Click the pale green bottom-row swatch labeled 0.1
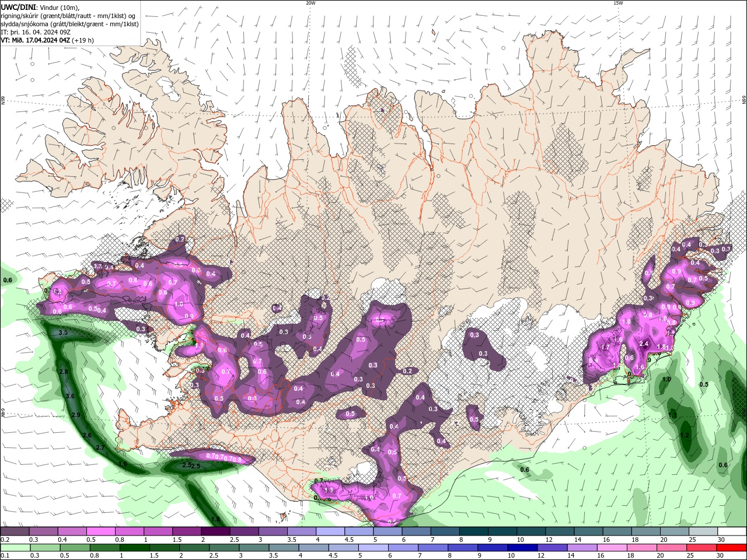Screen dimensions: 747x560 tap(15, 548)
